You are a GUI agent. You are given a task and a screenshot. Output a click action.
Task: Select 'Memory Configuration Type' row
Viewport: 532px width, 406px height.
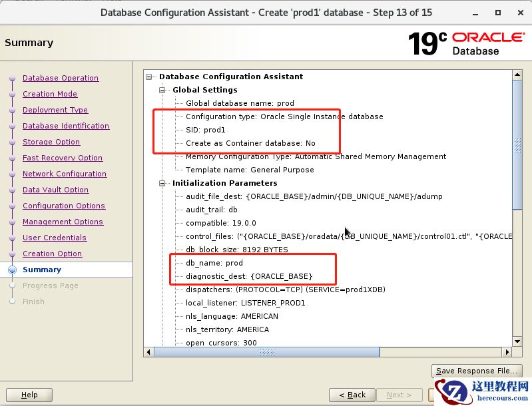[x=316, y=156]
